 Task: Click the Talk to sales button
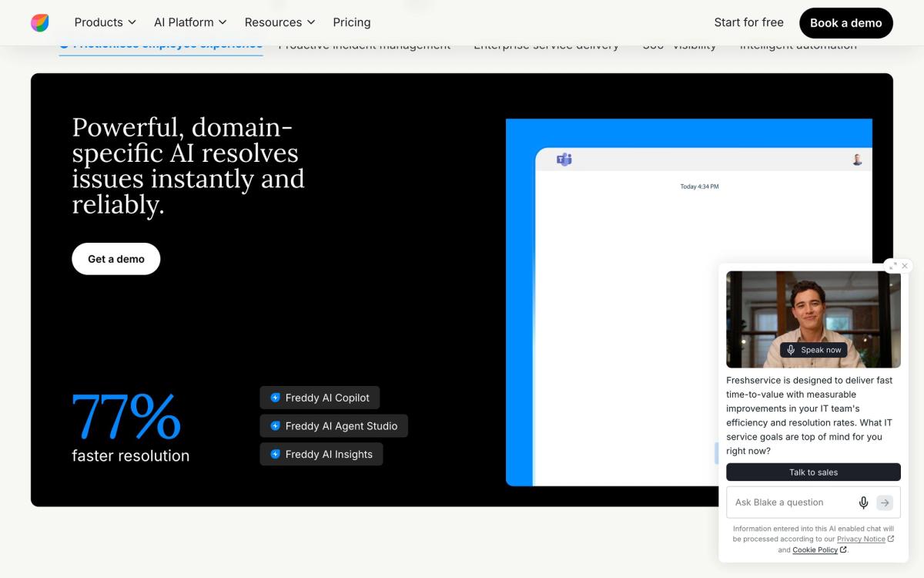[813, 472]
